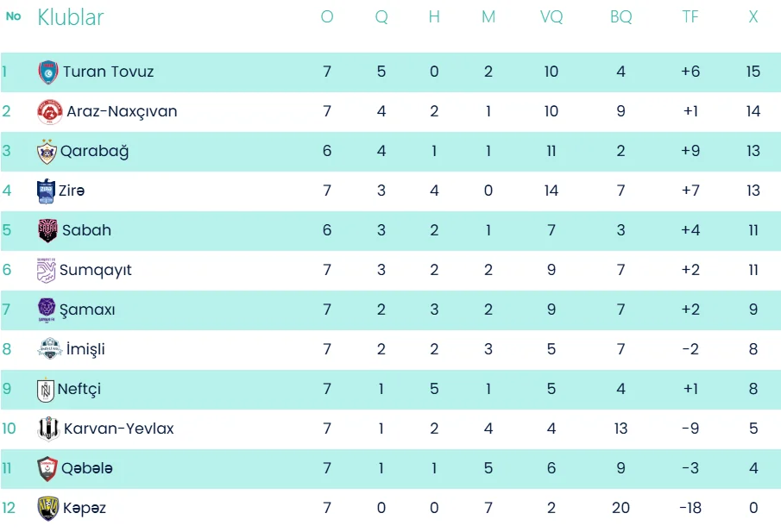The image size is (781, 532).
Task: Click the No column header
Action: pos(14,16)
